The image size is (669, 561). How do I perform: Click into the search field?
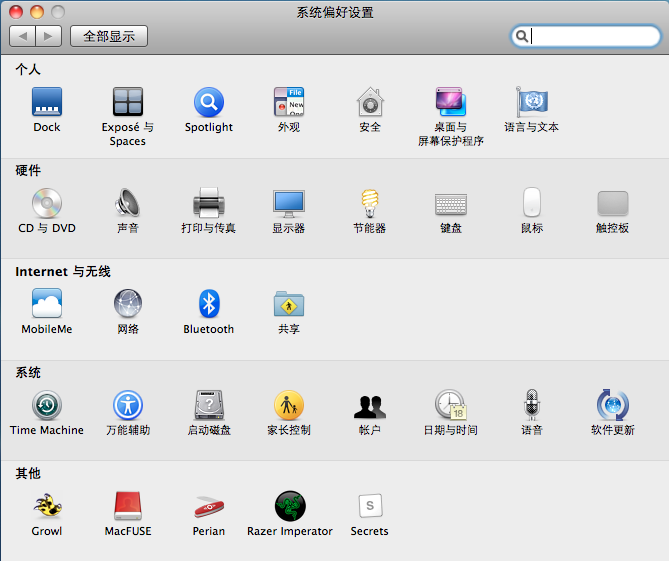point(585,36)
